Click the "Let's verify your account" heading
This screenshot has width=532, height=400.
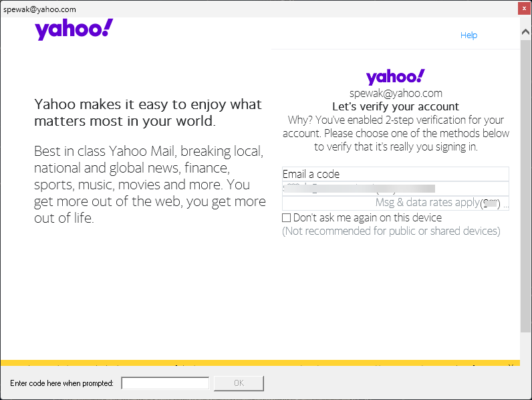click(x=395, y=106)
